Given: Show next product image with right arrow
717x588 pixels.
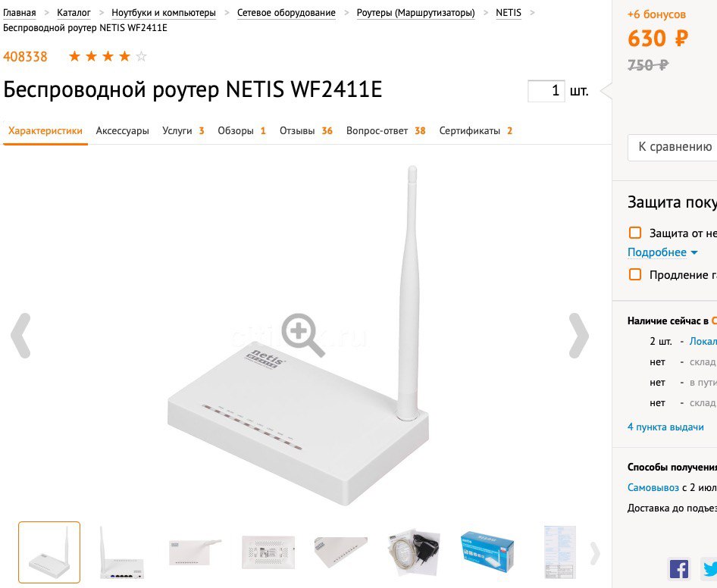Looking at the screenshot, I should [x=578, y=336].
